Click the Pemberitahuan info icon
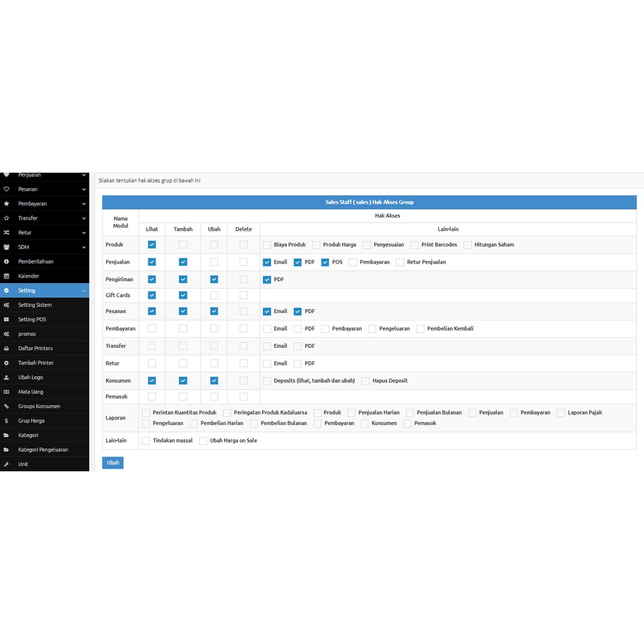The width and height of the screenshot is (644, 644). point(6,262)
